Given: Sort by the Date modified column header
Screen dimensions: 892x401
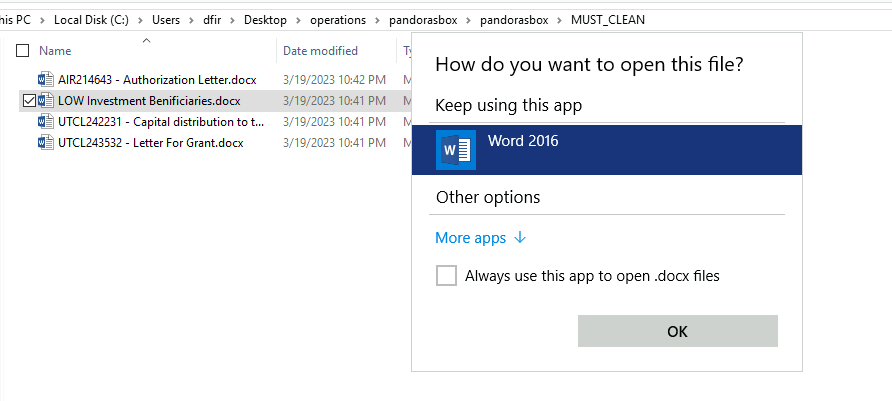Looking at the screenshot, I should coord(320,50).
